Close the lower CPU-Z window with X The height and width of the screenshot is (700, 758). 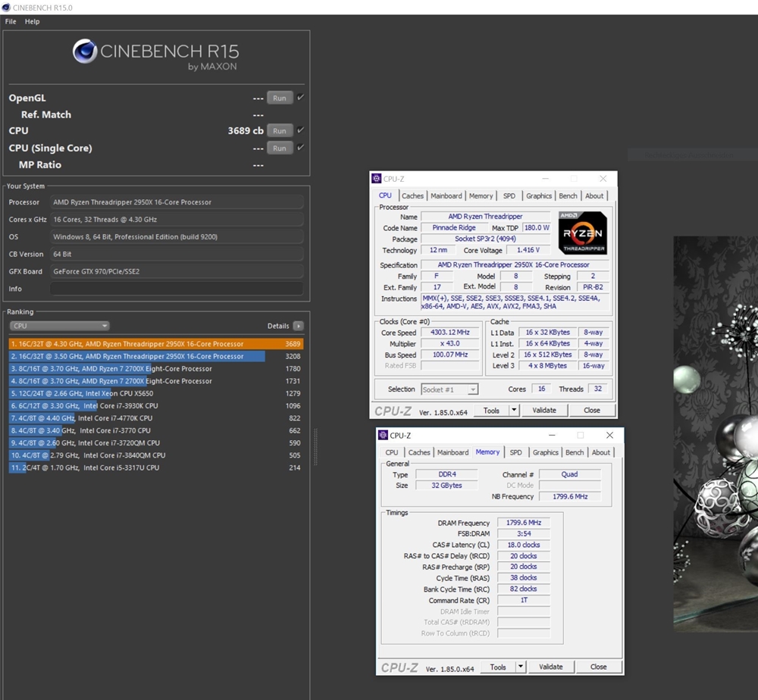coord(609,436)
